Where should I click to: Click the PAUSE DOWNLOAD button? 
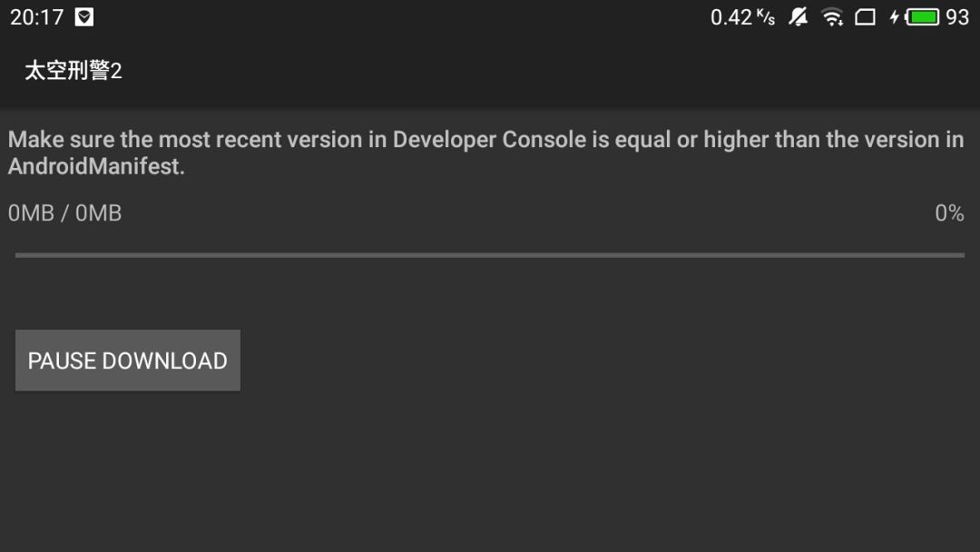coord(128,360)
